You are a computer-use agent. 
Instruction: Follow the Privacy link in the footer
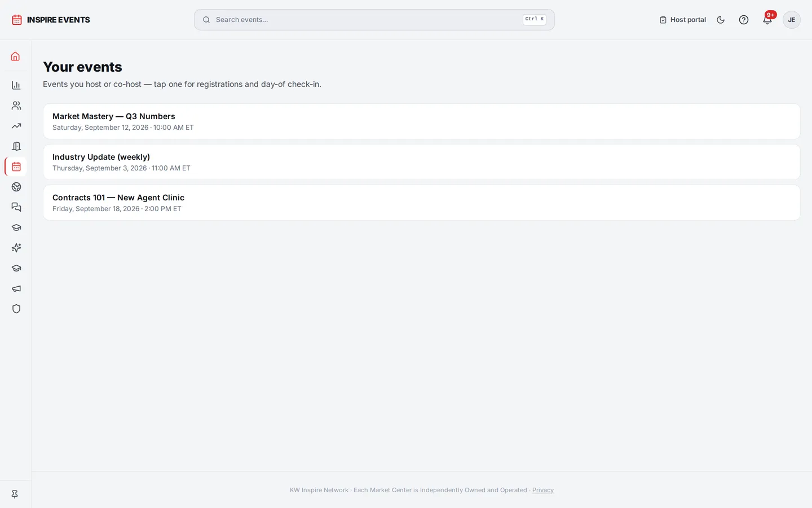[543, 490]
